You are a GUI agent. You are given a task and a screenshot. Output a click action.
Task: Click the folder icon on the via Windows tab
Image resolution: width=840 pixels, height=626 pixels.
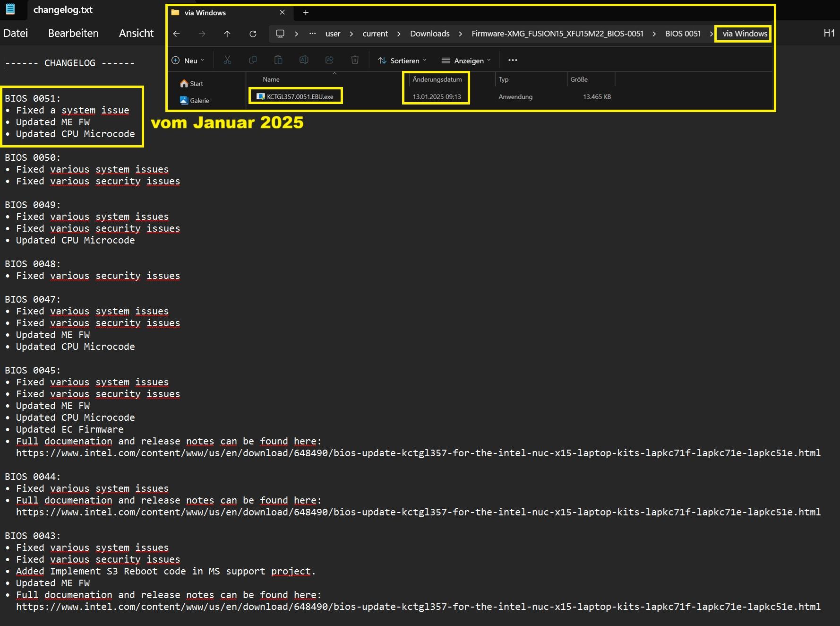tap(175, 12)
